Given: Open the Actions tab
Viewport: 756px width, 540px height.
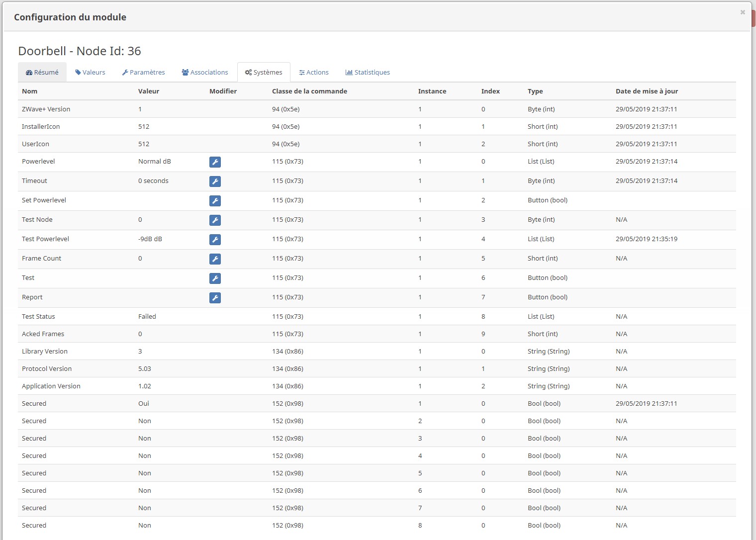Looking at the screenshot, I should [x=314, y=72].
